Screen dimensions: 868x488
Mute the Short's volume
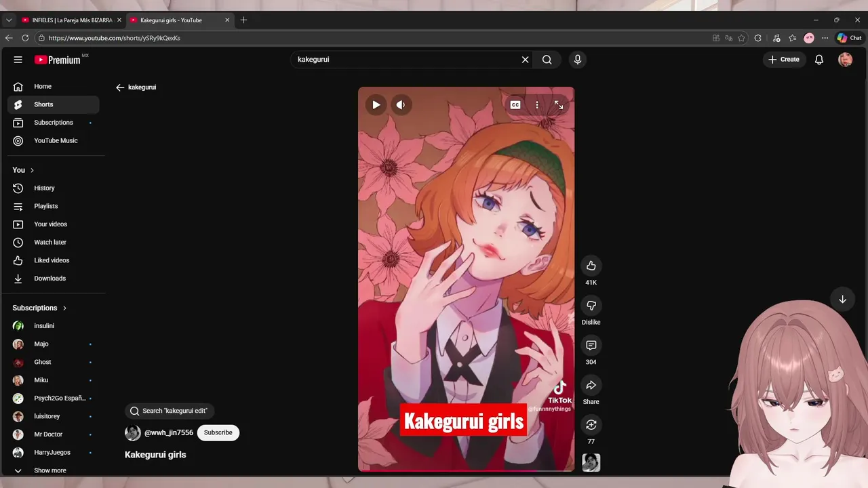(x=401, y=104)
